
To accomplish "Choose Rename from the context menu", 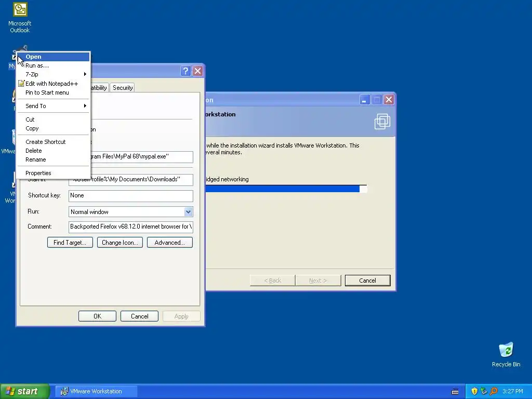I will pos(54,159).
